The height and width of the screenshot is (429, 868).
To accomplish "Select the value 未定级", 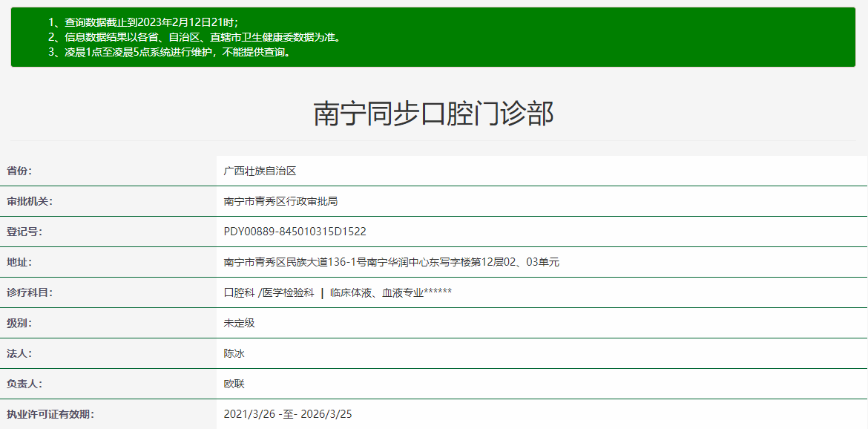I will click(x=239, y=324).
